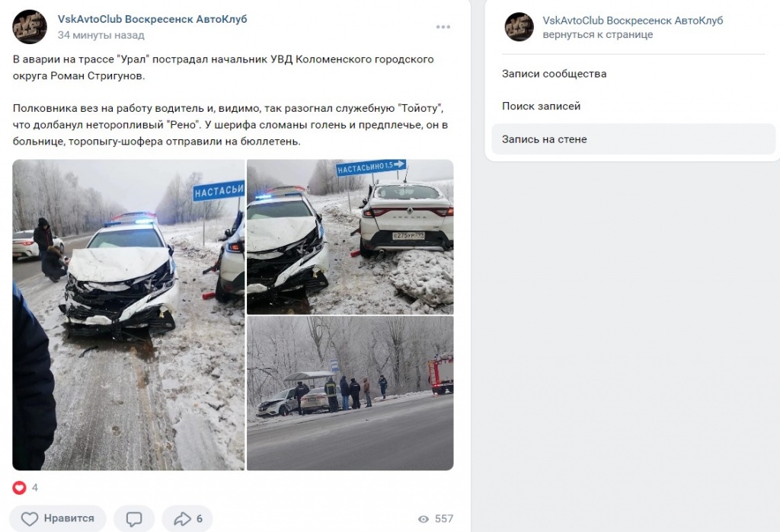This screenshot has height=532, width=780.
Task: Click 'вернуться к странице' link
Action: pos(598,35)
